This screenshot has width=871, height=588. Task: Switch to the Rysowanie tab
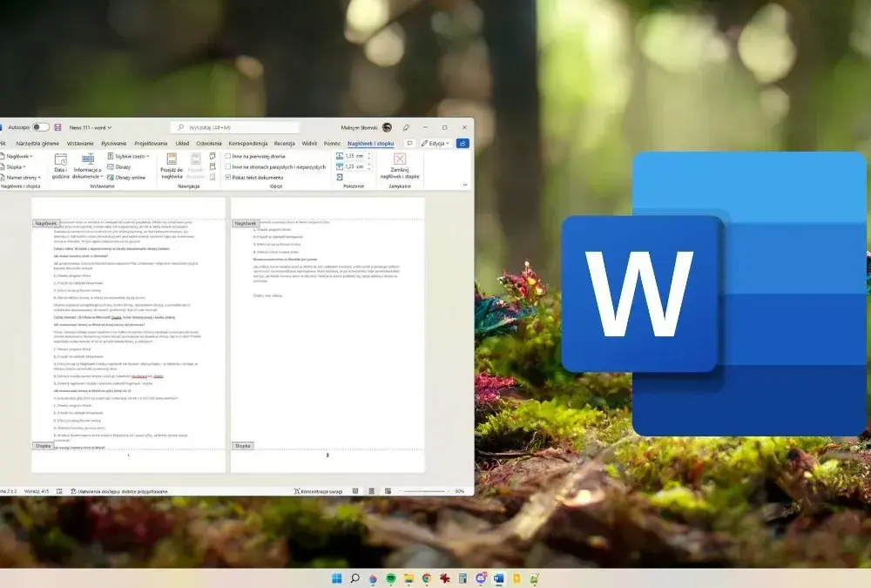click(x=114, y=144)
